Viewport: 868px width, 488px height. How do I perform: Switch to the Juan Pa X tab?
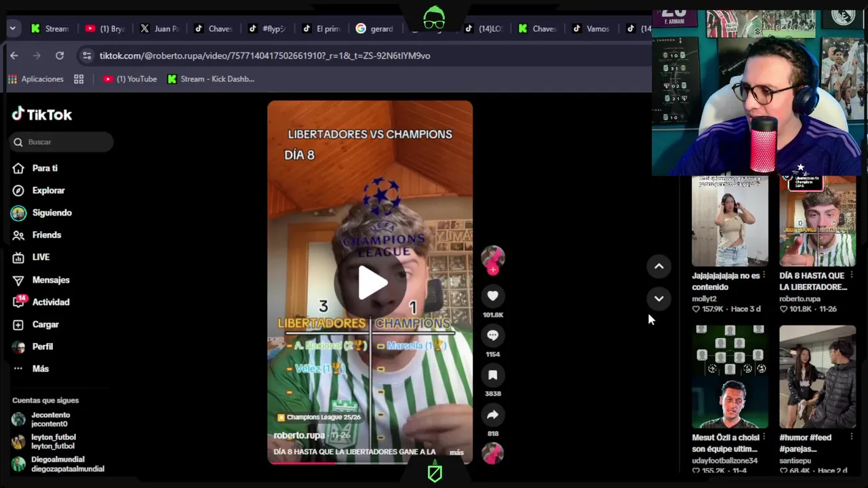[x=159, y=28]
